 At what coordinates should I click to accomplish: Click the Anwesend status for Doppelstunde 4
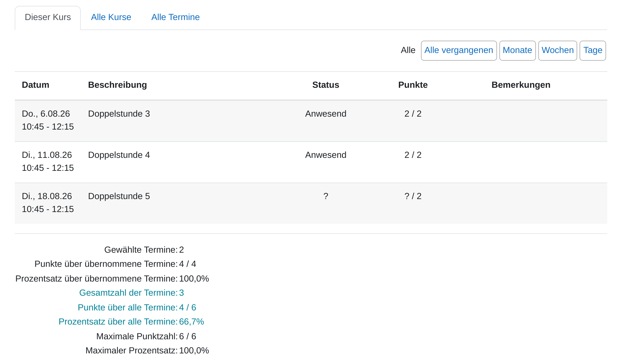[325, 155]
